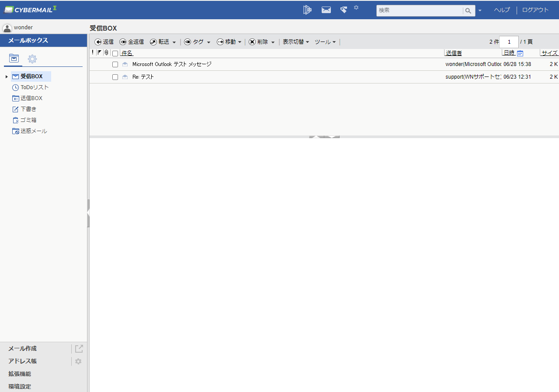Click the 転送 forward button
Screen dimensions: 559x392
[x=160, y=42]
